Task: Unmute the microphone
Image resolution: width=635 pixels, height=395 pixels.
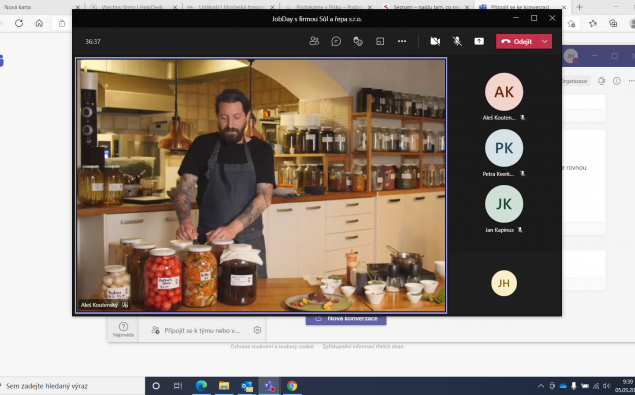Action: [x=457, y=41]
